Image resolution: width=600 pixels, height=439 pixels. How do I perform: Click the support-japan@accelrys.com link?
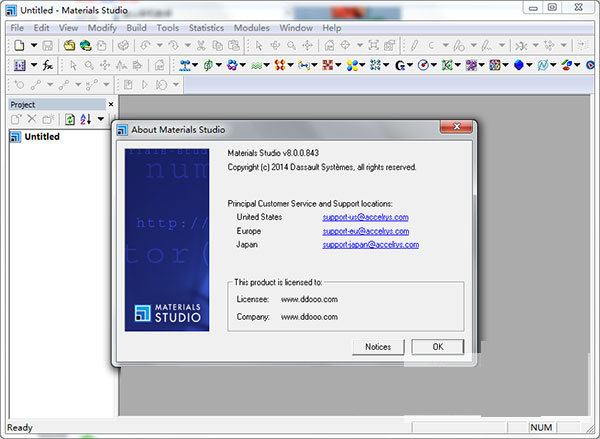pos(371,245)
